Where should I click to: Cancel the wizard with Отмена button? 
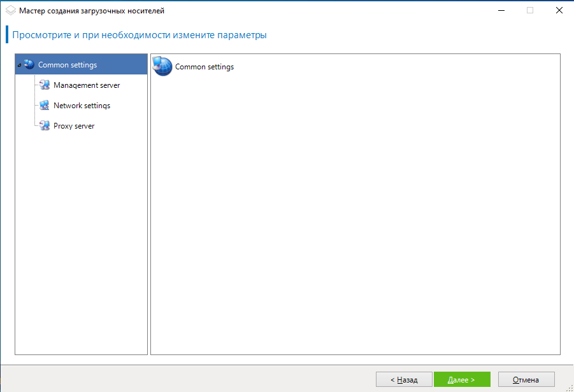click(x=526, y=380)
